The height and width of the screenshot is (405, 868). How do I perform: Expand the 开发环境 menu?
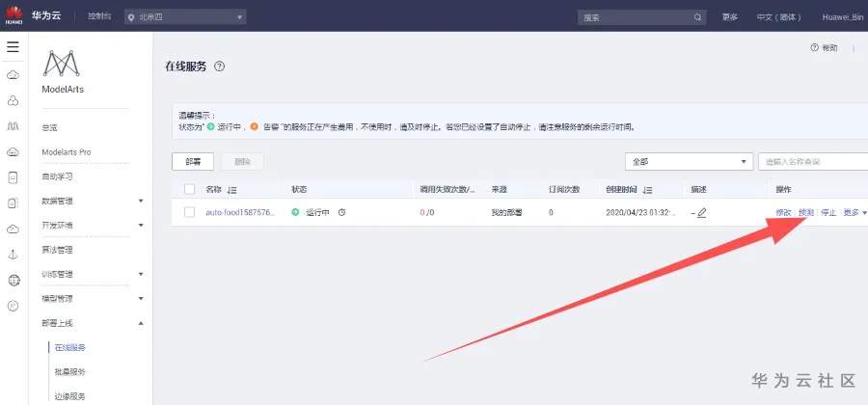[141, 226]
